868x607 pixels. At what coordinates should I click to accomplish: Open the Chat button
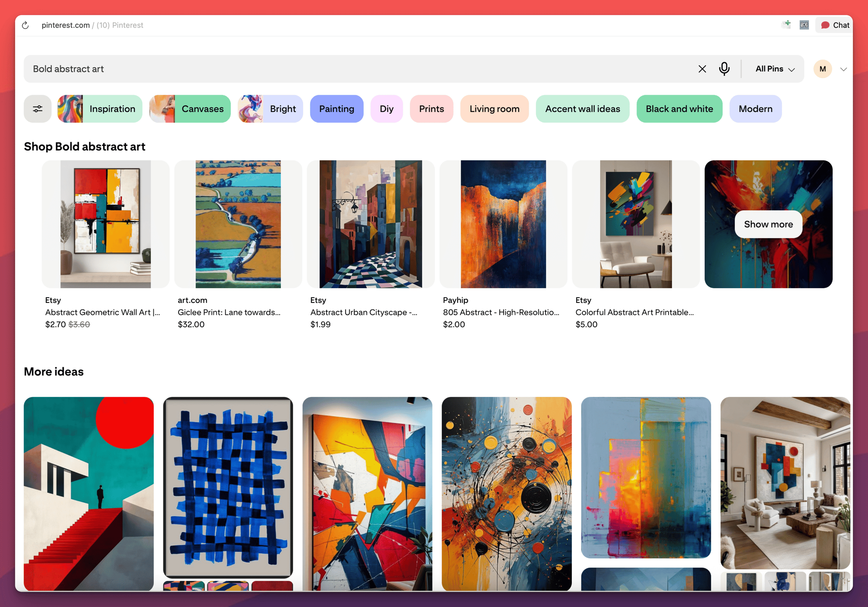click(x=835, y=25)
